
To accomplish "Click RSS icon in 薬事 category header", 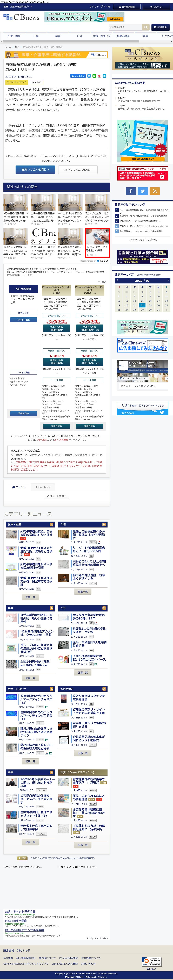I will tap(52, 608).
